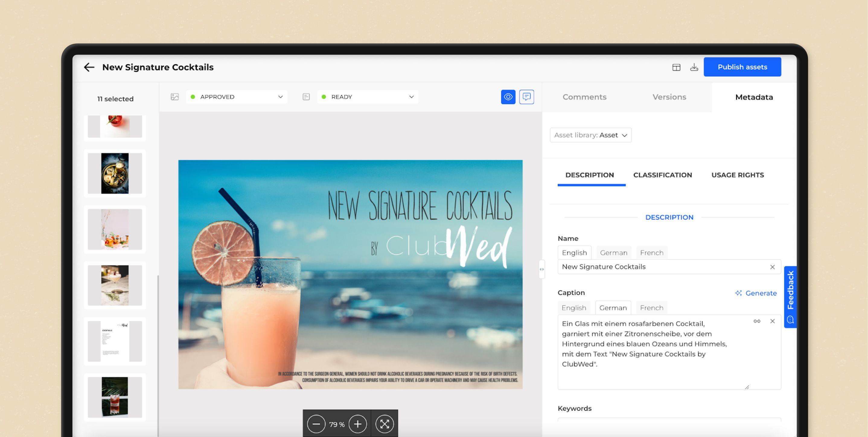Open the image asset status icon
Screen dimensions: 868x437
click(175, 97)
